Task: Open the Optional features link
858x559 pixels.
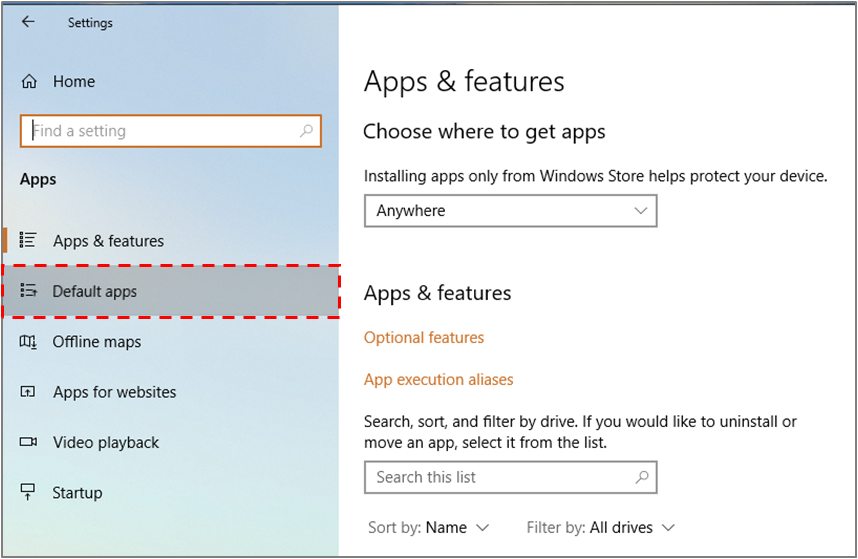Action: tap(424, 337)
